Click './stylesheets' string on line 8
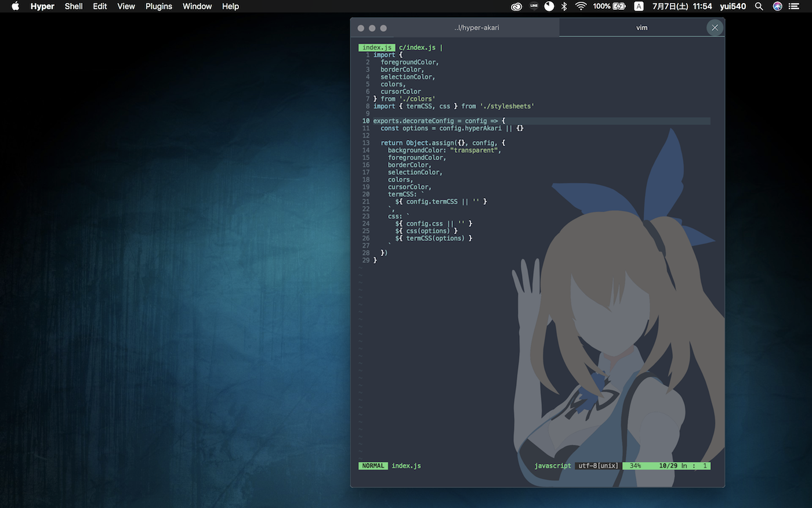 coord(507,106)
